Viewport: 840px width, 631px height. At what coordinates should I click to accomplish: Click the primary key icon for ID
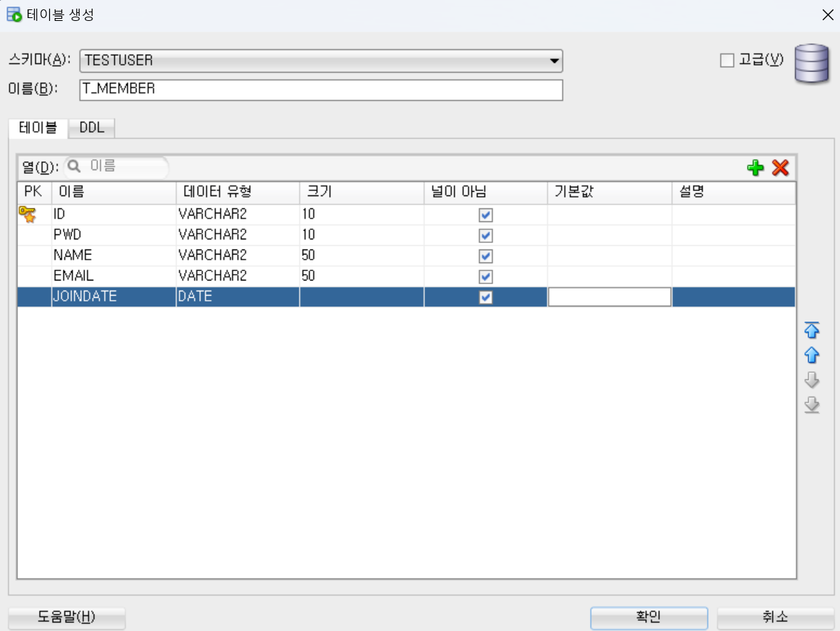click(x=27, y=215)
